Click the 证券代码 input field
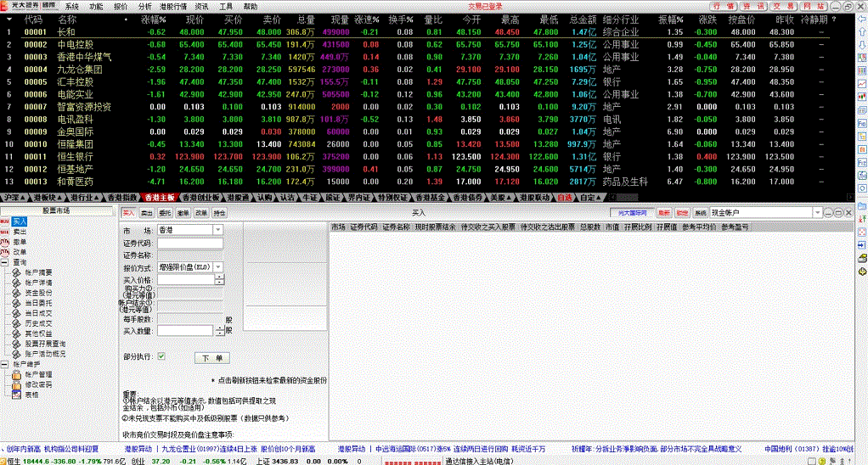 click(190, 243)
